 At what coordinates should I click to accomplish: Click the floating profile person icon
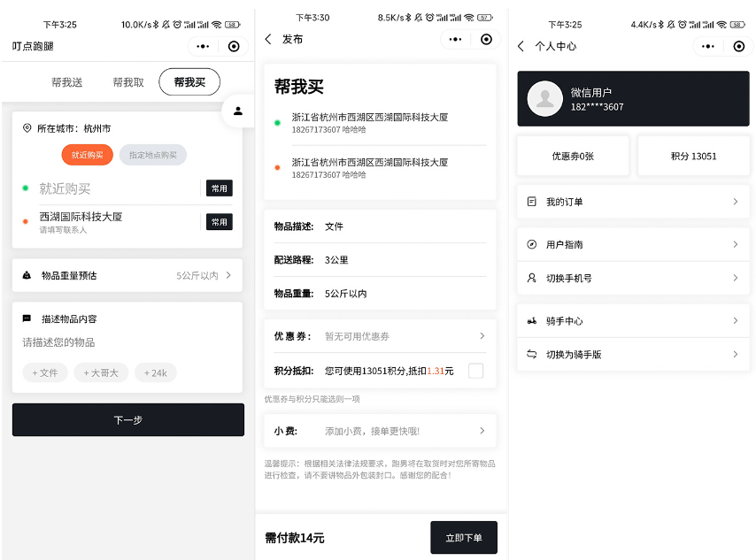coord(238,111)
